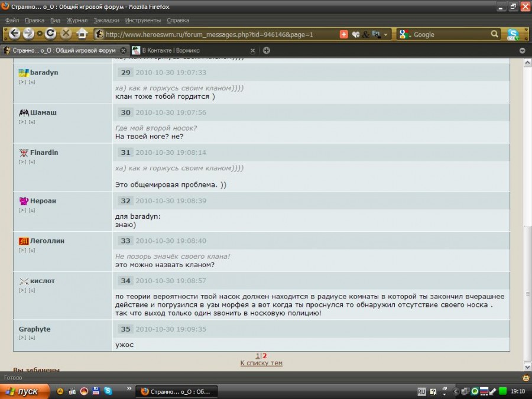Go to forum page 1

coord(258,356)
